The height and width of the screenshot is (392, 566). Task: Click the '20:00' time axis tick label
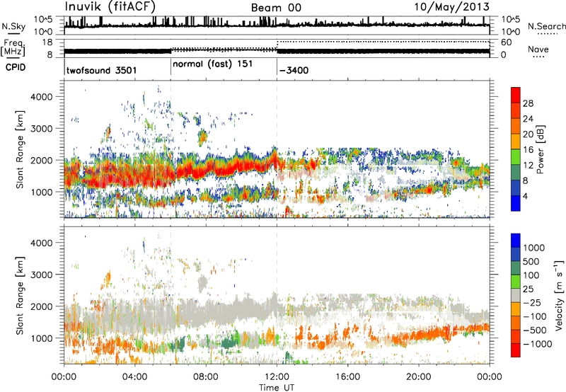[419, 377]
